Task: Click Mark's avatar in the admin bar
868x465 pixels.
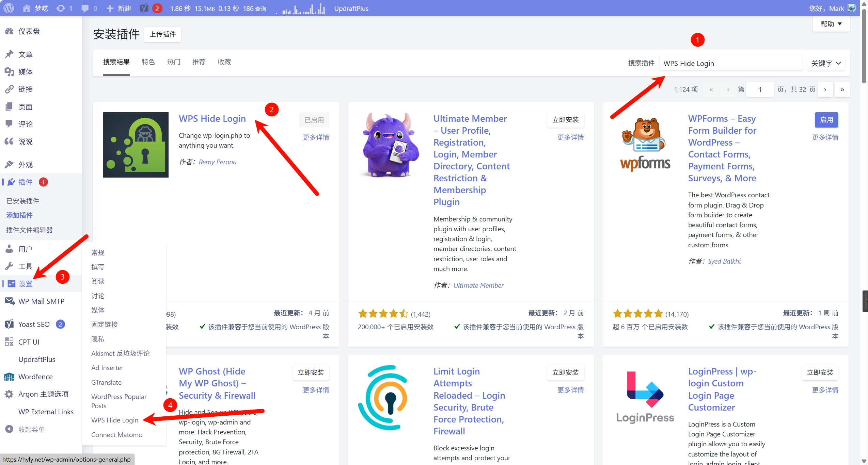Action: tap(852, 8)
